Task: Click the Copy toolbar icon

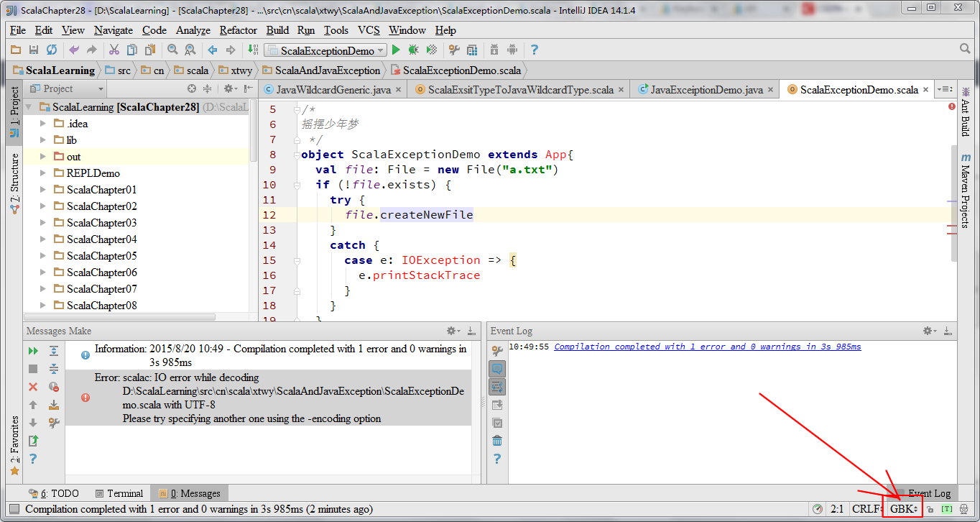Action: [x=132, y=50]
